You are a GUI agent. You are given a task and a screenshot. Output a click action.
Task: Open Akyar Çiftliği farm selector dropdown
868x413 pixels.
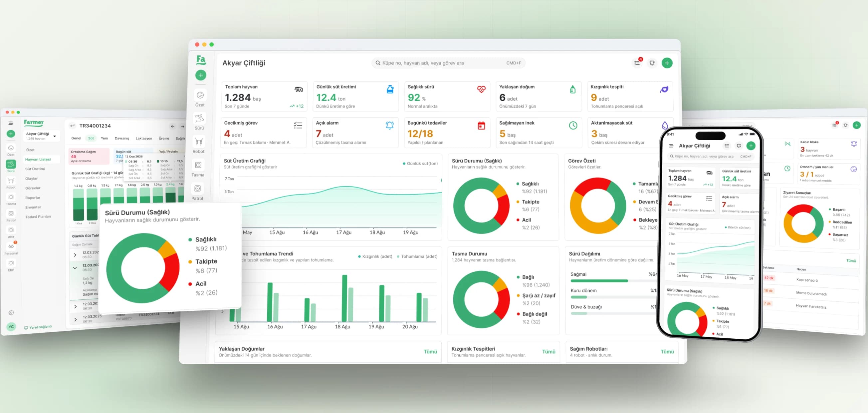42,136
